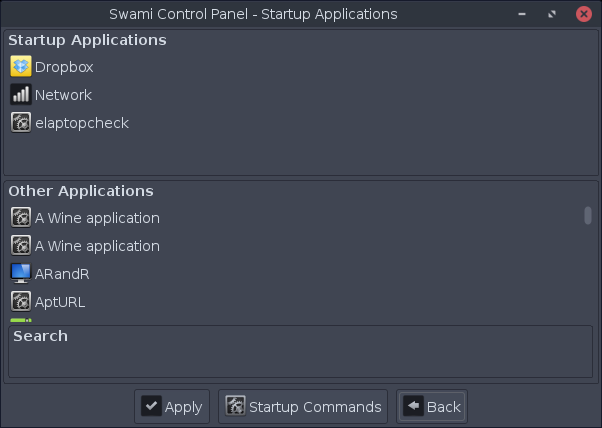Go Back to the control panel

[432, 407]
